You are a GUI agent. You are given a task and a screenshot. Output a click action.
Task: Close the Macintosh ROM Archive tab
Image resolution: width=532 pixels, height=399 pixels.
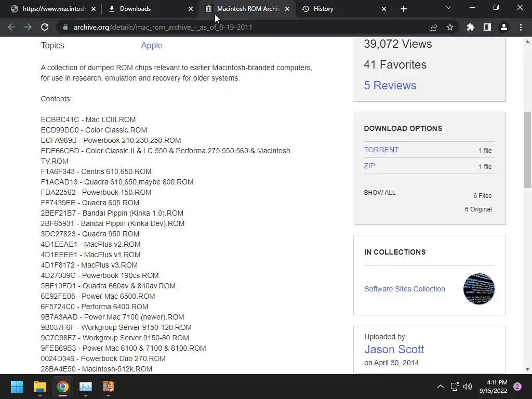pyautogui.click(x=287, y=9)
